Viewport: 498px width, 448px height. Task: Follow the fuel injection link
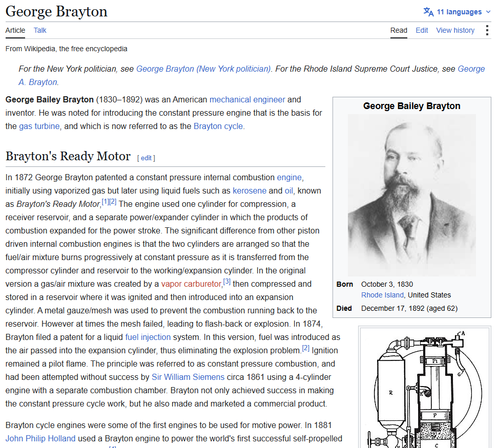coord(148,337)
